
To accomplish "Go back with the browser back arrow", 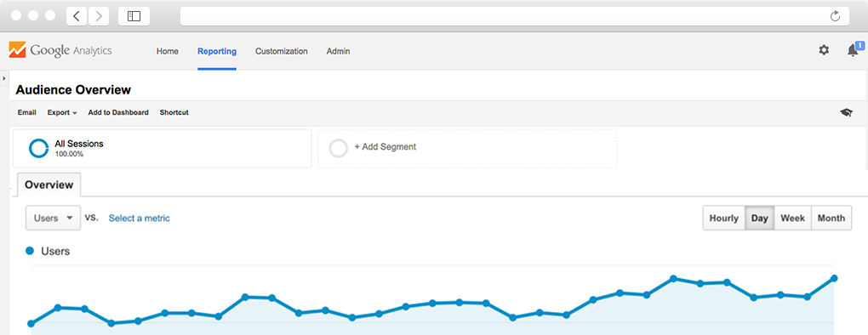I will pos(77,16).
